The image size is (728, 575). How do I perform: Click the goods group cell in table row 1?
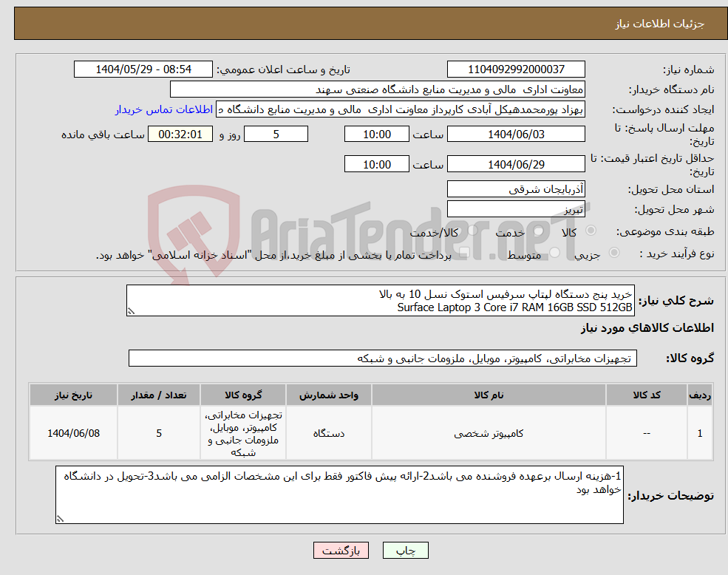pyautogui.click(x=243, y=433)
